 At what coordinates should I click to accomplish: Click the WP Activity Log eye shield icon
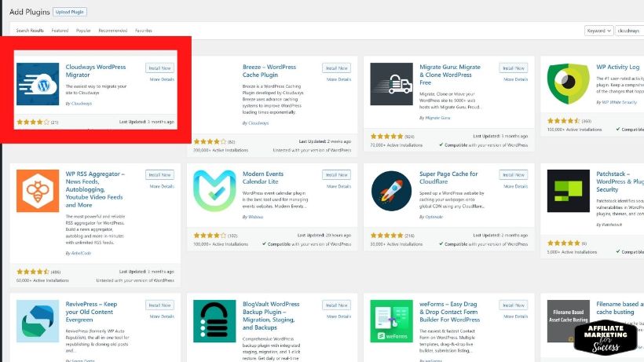pos(568,84)
